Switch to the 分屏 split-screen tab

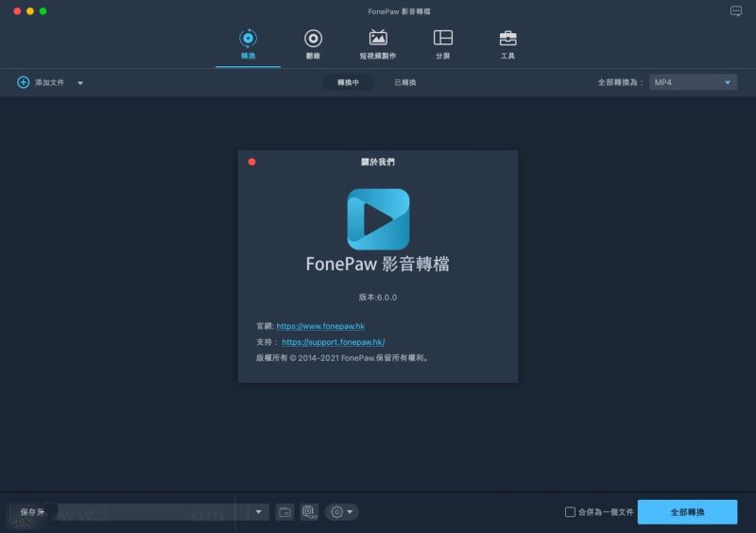pyautogui.click(x=442, y=44)
